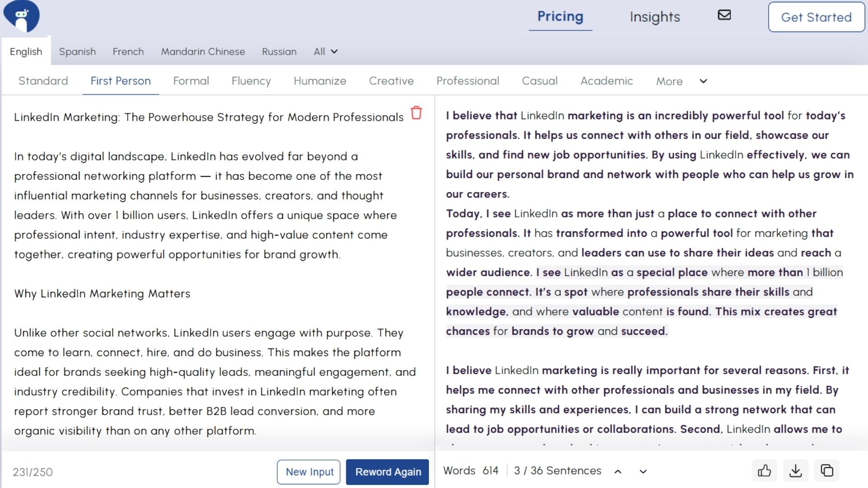Screen dimensions: 868x488
Task: Give a thumbs up to the reworded output
Action: point(765,471)
